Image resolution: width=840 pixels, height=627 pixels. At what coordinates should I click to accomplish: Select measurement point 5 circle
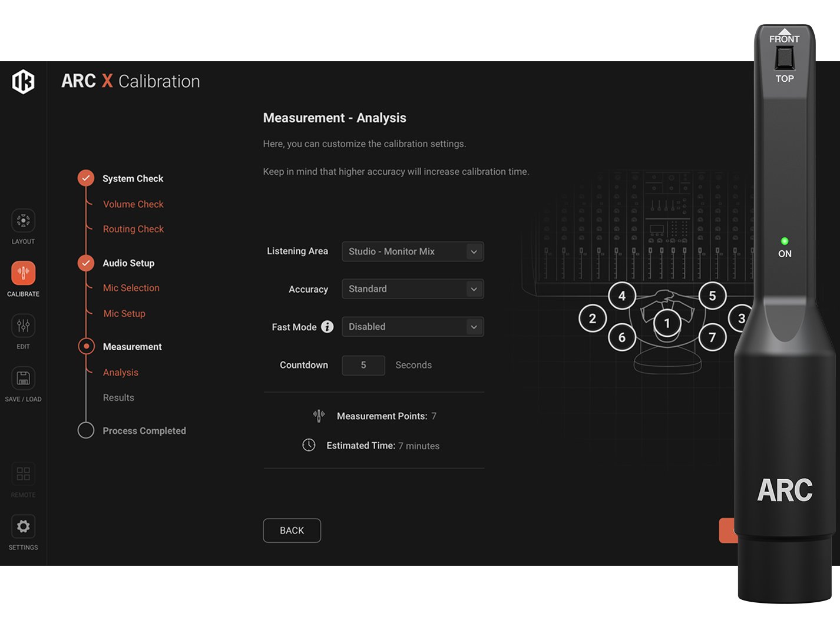point(712,296)
